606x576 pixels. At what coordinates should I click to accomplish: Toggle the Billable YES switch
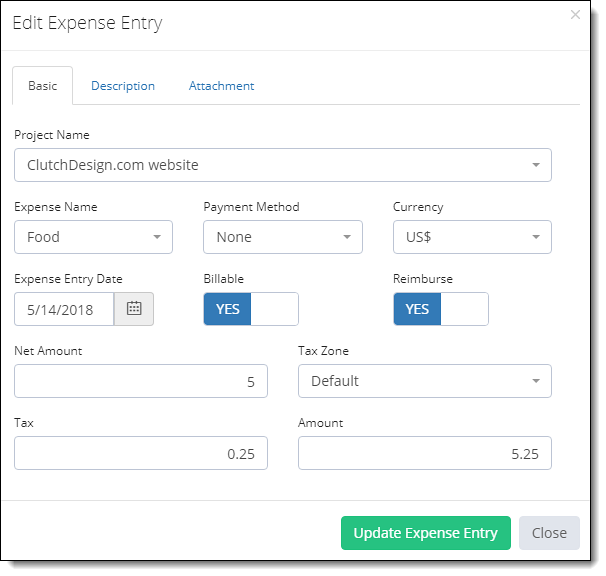point(251,309)
